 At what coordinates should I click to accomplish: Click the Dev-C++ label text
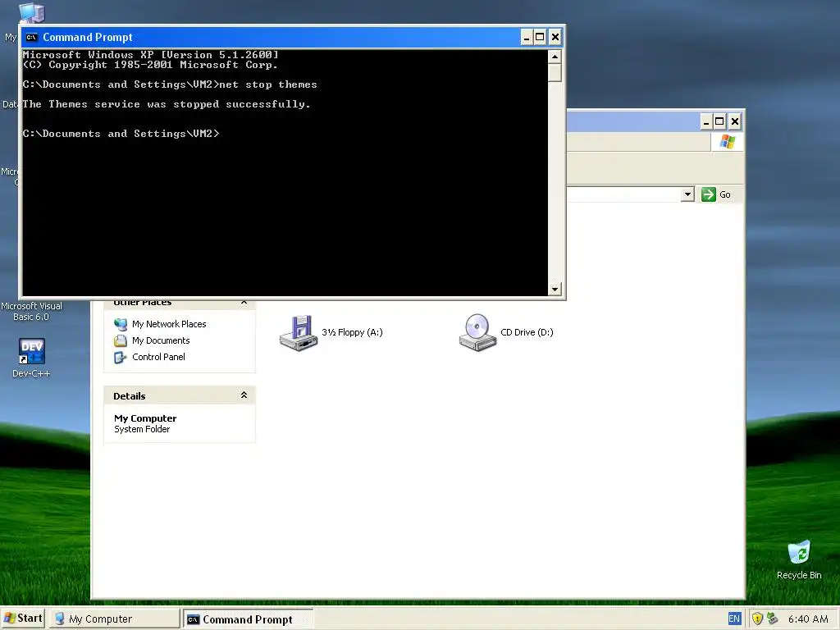[x=31, y=373]
